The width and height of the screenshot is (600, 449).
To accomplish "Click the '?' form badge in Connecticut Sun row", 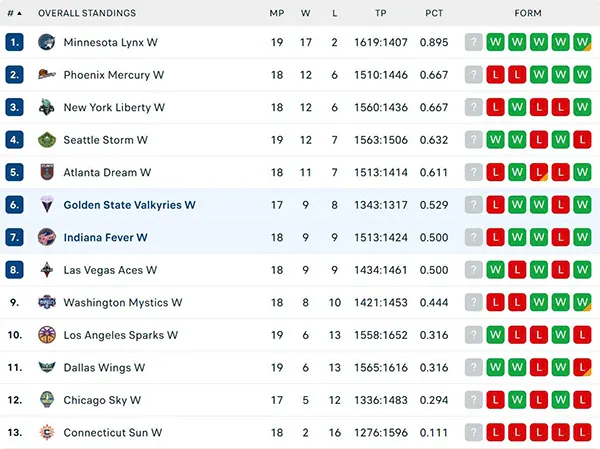I will point(473,433).
